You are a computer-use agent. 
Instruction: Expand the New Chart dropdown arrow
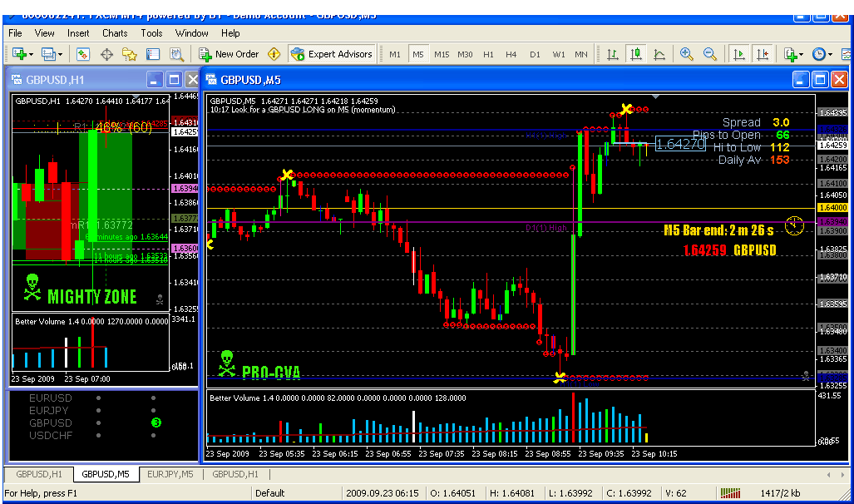[x=31, y=55]
